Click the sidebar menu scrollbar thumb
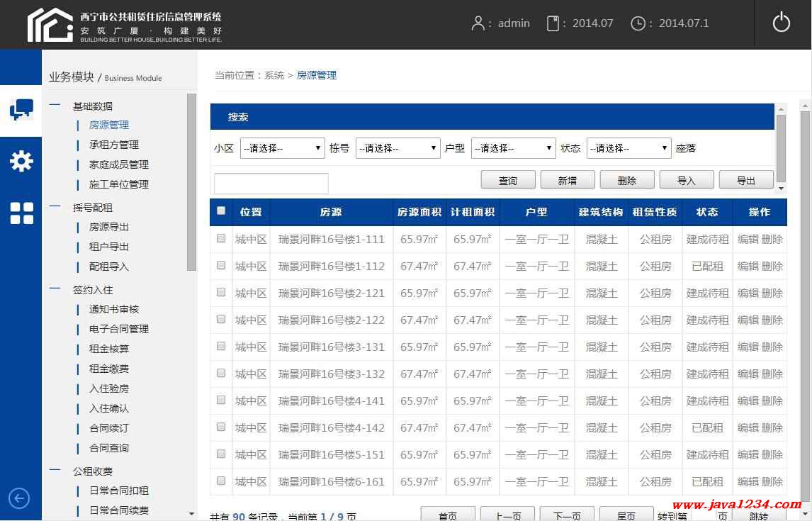Viewport: 812px width, 521px height. (191, 181)
